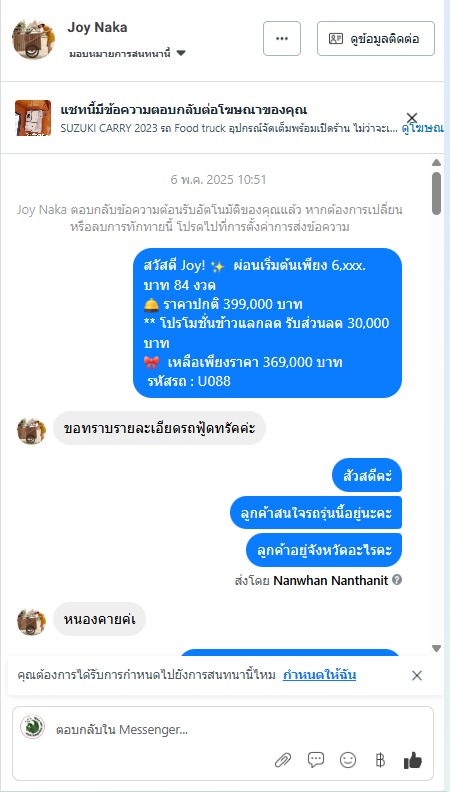450x792 pixels.
Task: Click the กำหนดให้ฉัน link
Action: (319, 675)
